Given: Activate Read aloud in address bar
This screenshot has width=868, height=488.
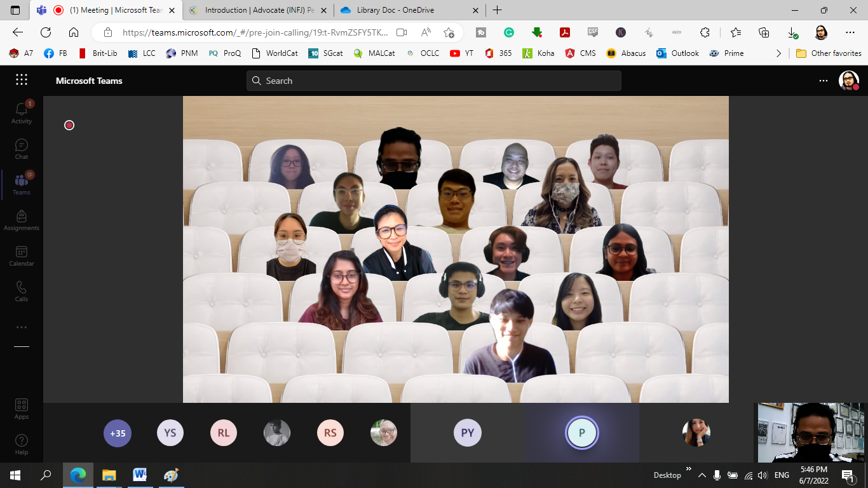Looking at the screenshot, I should click(x=426, y=32).
